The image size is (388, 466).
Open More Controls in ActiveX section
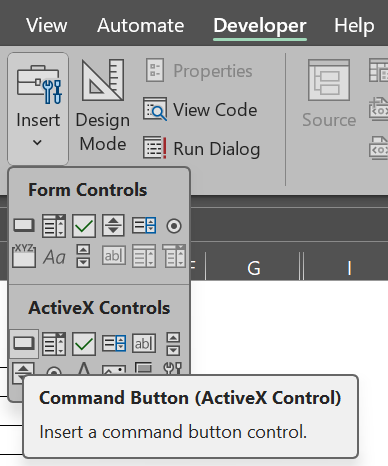(173, 369)
